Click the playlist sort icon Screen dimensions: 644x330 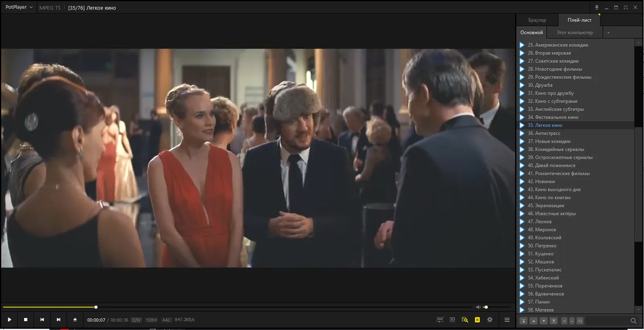[580, 321]
